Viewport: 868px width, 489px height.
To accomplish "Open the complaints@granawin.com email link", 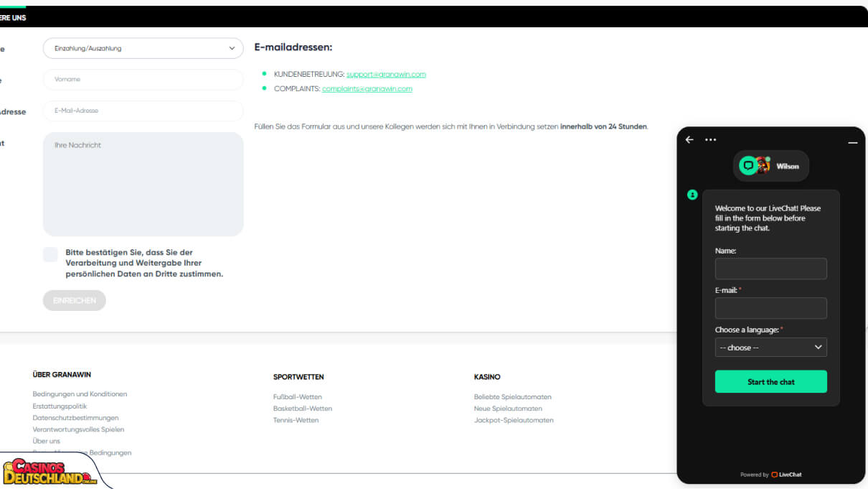I will click(x=367, y=89).
